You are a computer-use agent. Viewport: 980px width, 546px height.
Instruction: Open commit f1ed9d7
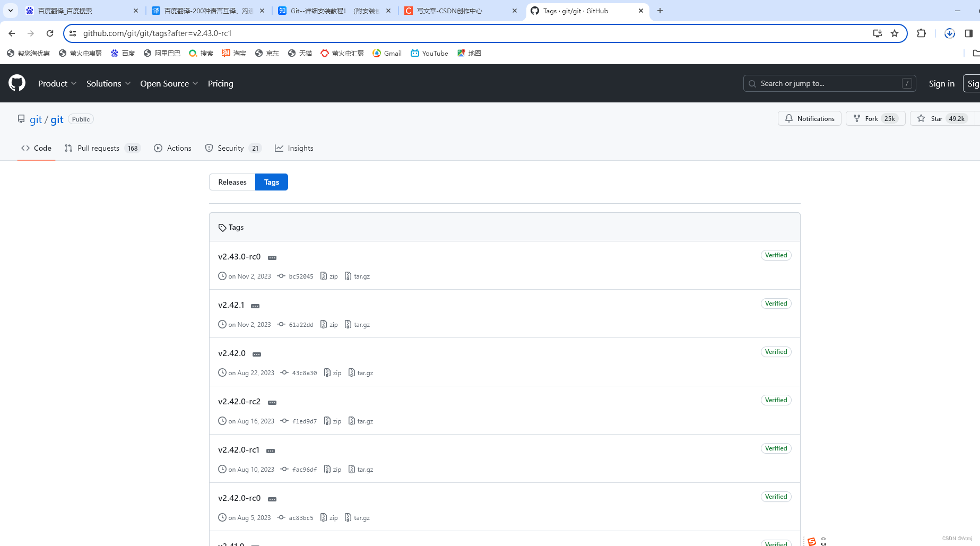[x=299, y=421]
